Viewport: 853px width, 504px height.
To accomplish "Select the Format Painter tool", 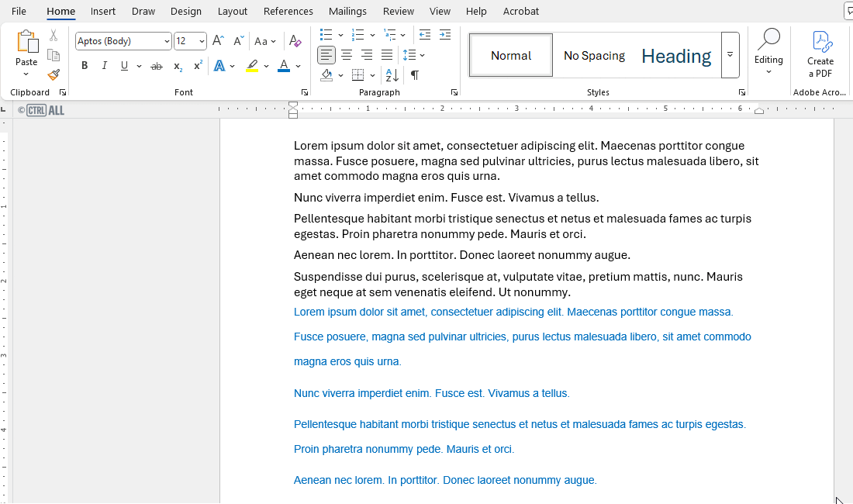I will pyautogui.click(x=54, y=74).
